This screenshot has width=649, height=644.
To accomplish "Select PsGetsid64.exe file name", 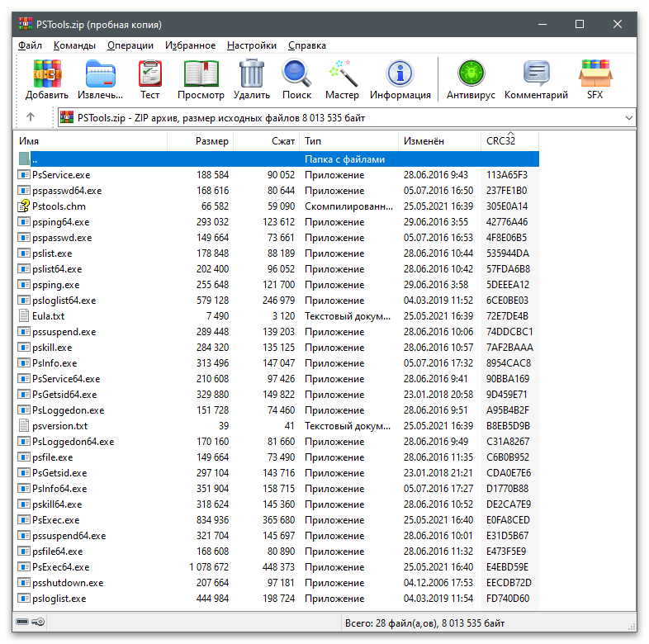I will (64, 395).
